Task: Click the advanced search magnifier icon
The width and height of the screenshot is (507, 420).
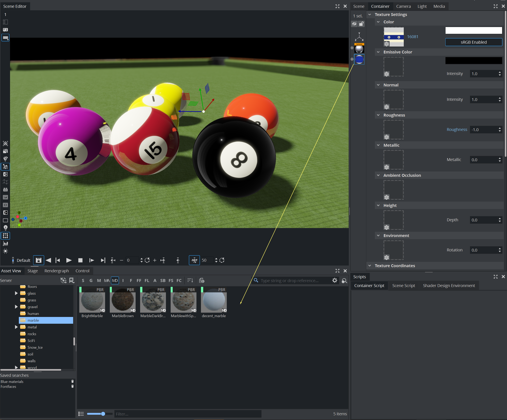Action: tap(344, 280)
